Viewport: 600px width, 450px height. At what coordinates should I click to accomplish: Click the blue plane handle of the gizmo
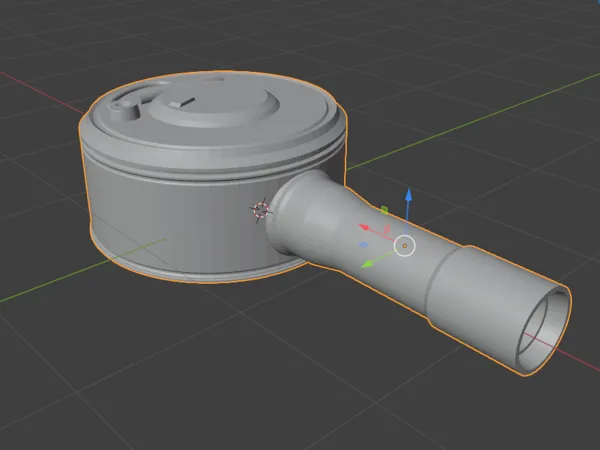click(363, 245)
